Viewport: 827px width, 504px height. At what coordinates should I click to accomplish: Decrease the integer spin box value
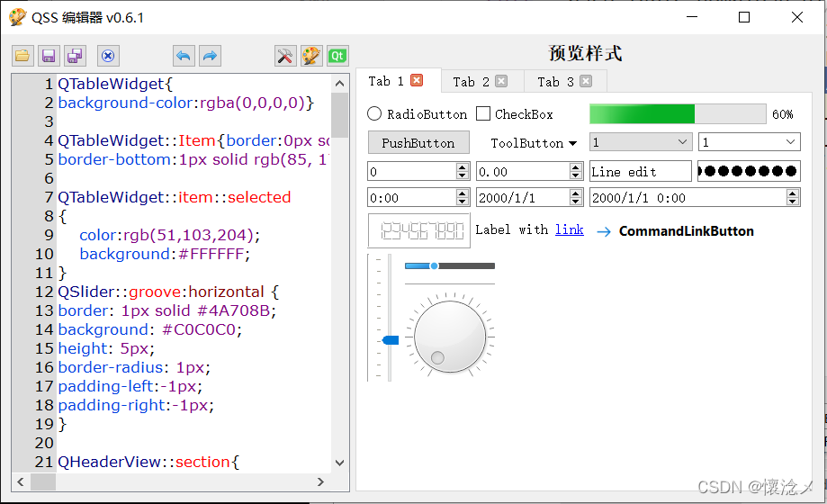point(463,175)
